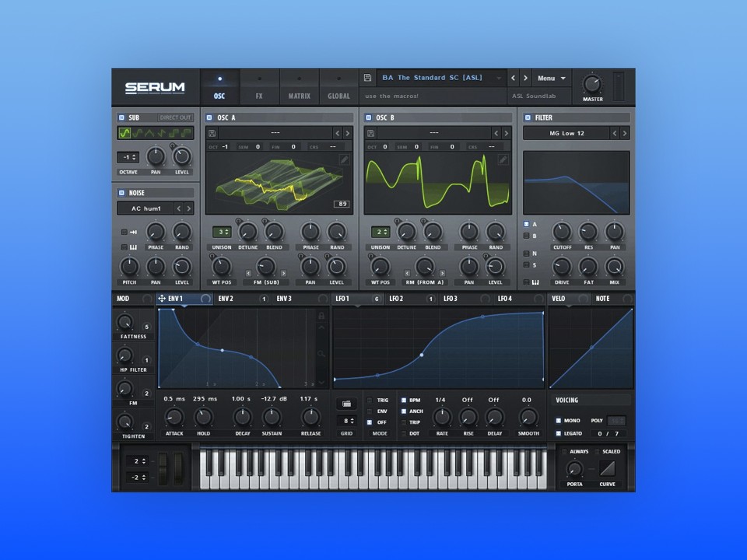Viewport: 747px width, 560px height.
Task: Toggle the FILTER enable switch
Action: (x=528, y=117)
